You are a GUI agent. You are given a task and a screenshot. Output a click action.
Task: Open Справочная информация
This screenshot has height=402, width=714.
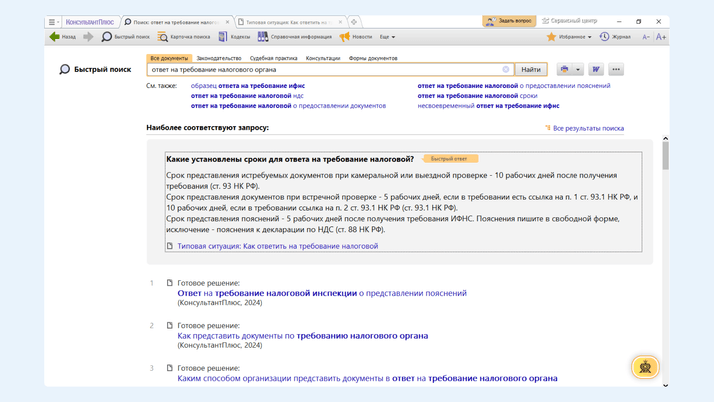point(295,37)
